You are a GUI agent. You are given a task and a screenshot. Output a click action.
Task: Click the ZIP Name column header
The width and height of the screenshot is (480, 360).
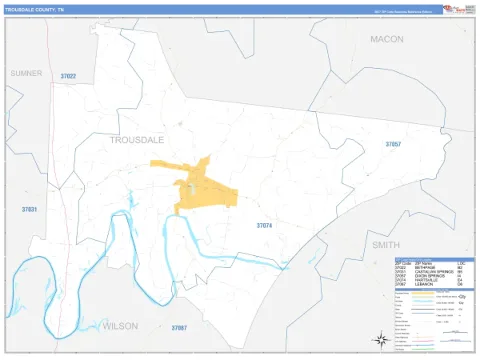pyautogui.click(x=423, y=264)
